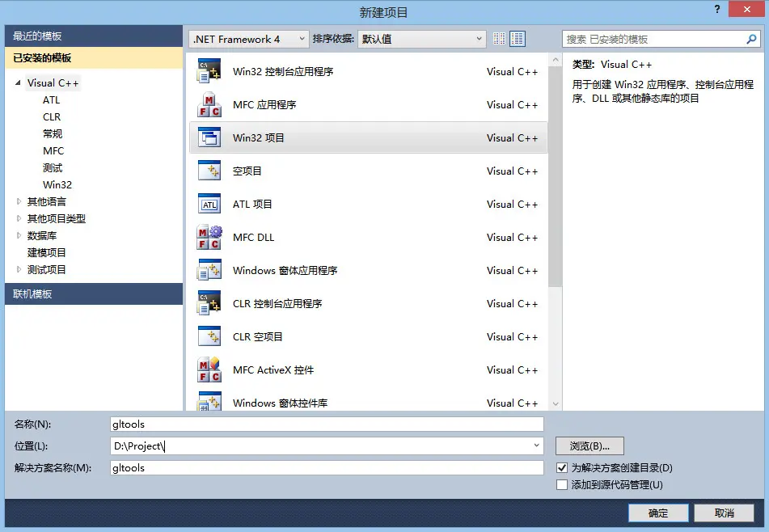Click the 空项目 template icon
Image resolution: width=769 pixels, height=532 pixels.
tap(209, 171)
